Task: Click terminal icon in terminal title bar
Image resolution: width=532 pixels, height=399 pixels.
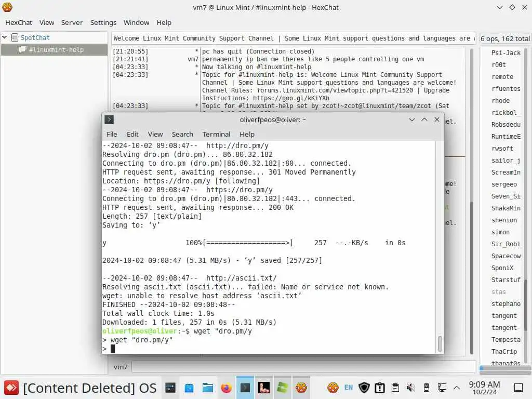Action: (109, 119)
